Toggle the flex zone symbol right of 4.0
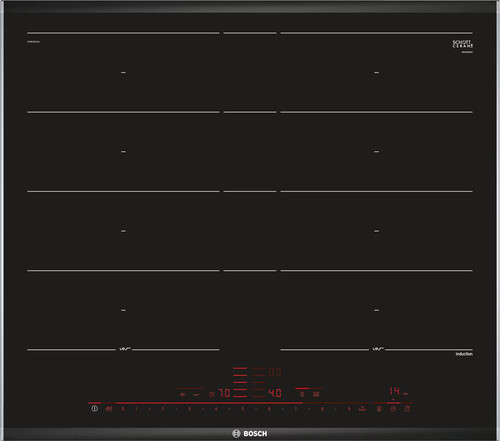Viewport: 500px width, 441px height. (302, 394)
